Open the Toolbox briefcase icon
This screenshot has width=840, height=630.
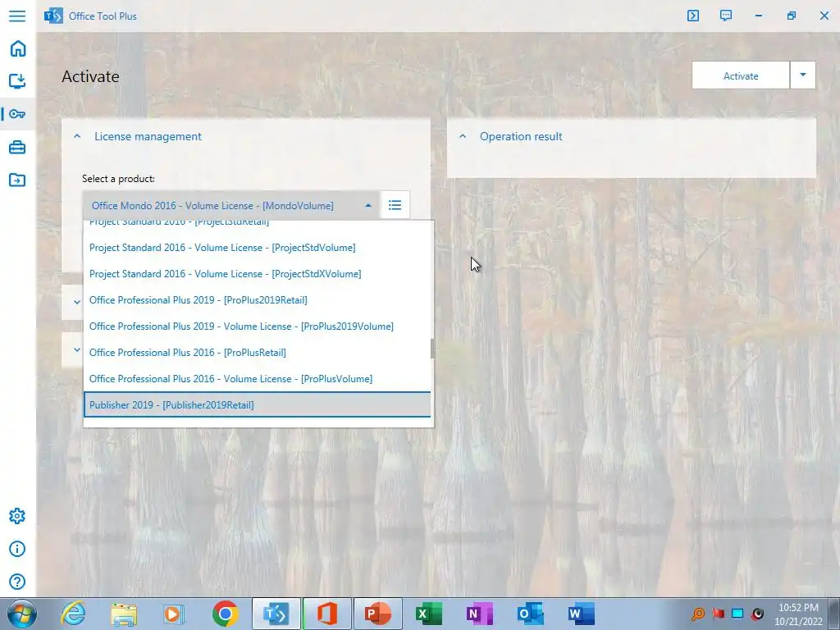point(17,148)
